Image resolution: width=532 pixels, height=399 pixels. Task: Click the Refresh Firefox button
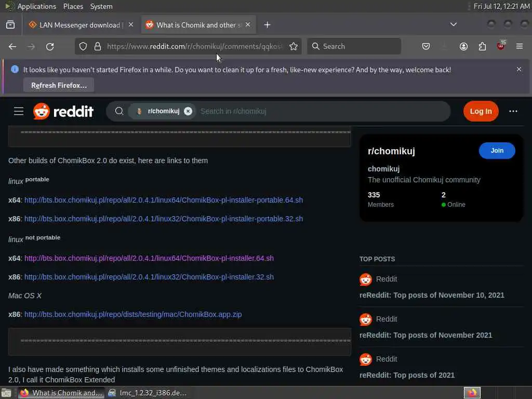pyautogui.click(x=59, y=85)
